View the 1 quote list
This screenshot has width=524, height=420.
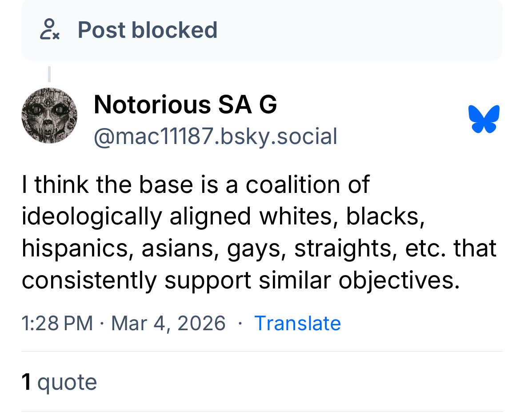point(59,382)
